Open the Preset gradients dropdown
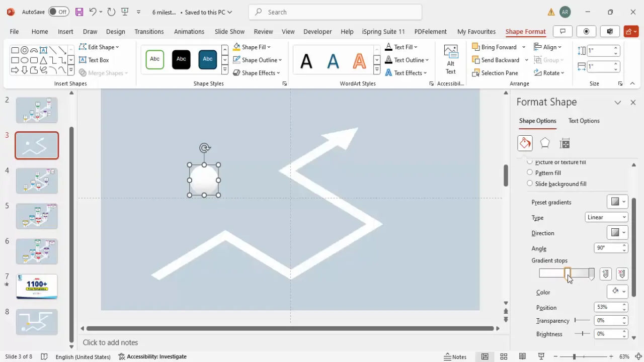This screenshot has height=362, width=644. point(616,202)
